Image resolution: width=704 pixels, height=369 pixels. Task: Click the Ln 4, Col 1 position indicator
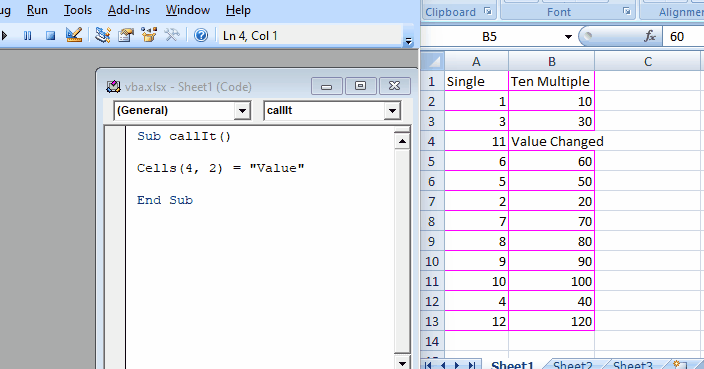tap(250, 36)
